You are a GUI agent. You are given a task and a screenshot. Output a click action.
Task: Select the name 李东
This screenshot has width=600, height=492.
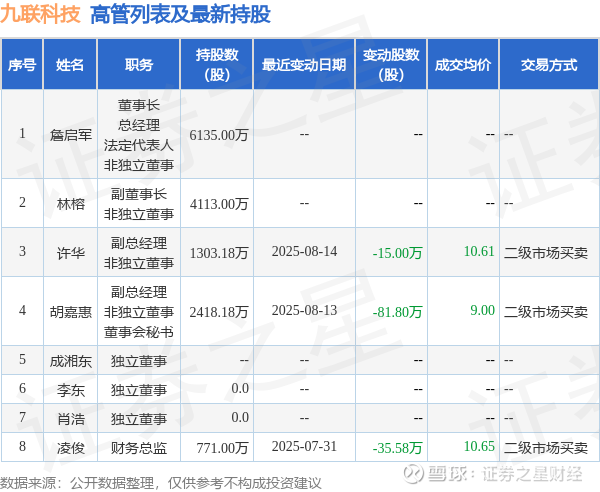[x=71, y=390]
